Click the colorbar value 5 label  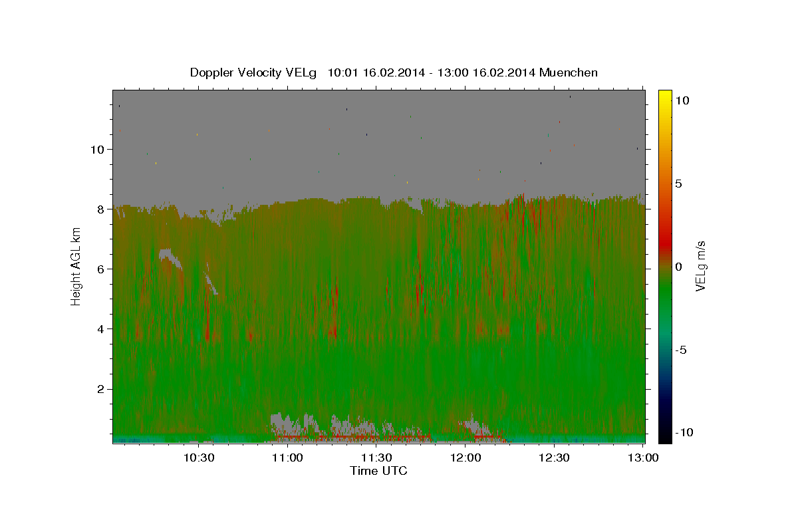(x=678, y=184)
